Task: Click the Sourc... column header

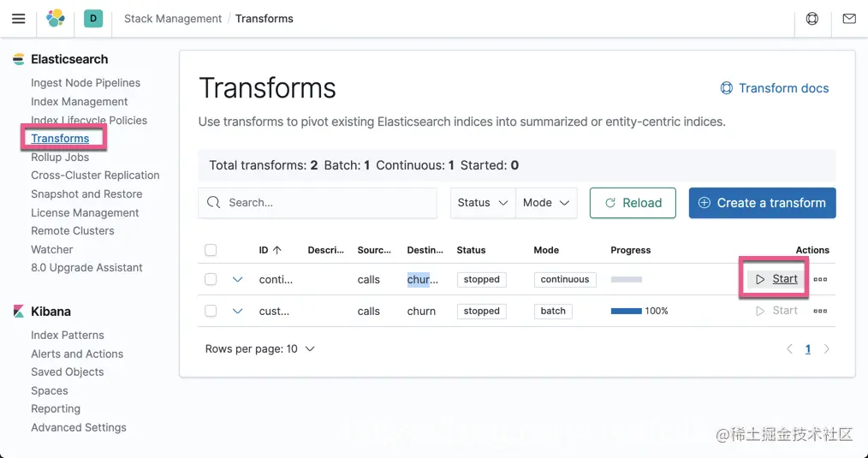Action: 374,250
